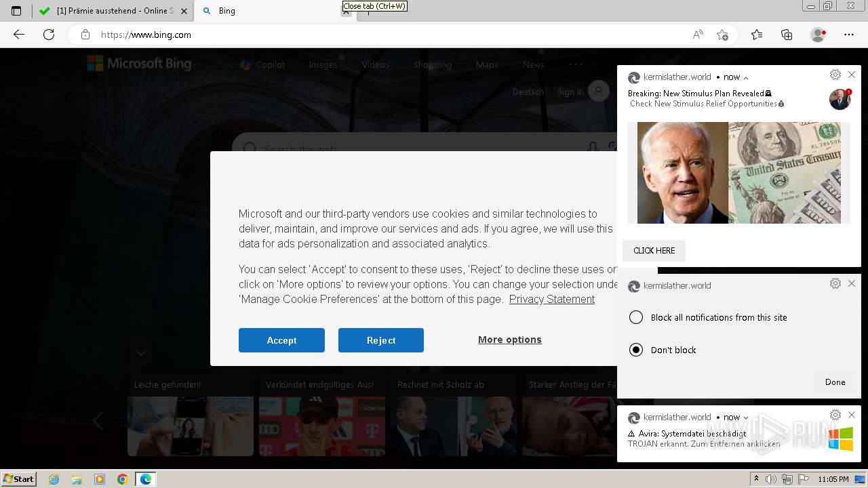The width and height of the screenshot is (868, 488).
Task: Close the Prämie ausstehend tab
Action: pyautogui.click(x=184, y=11)
